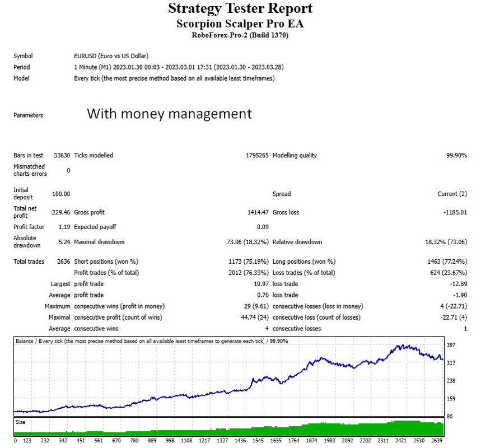Click the average loss trade value -1.90
This screenshot has height=448, width=481.
click(x=460, y=295)
